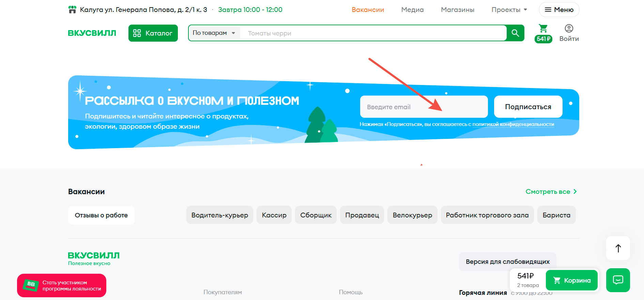Click the store address icon near Калуга

tap(72, 10)
